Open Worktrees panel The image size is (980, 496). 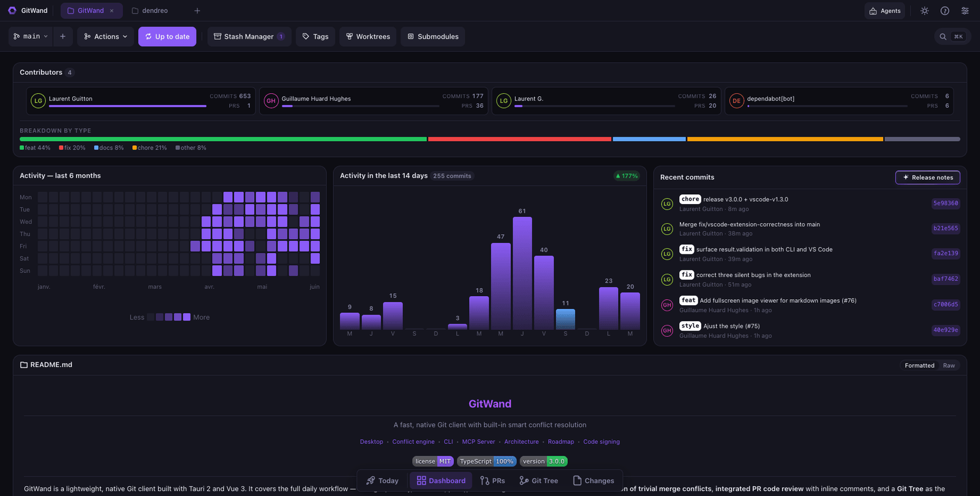368,36
